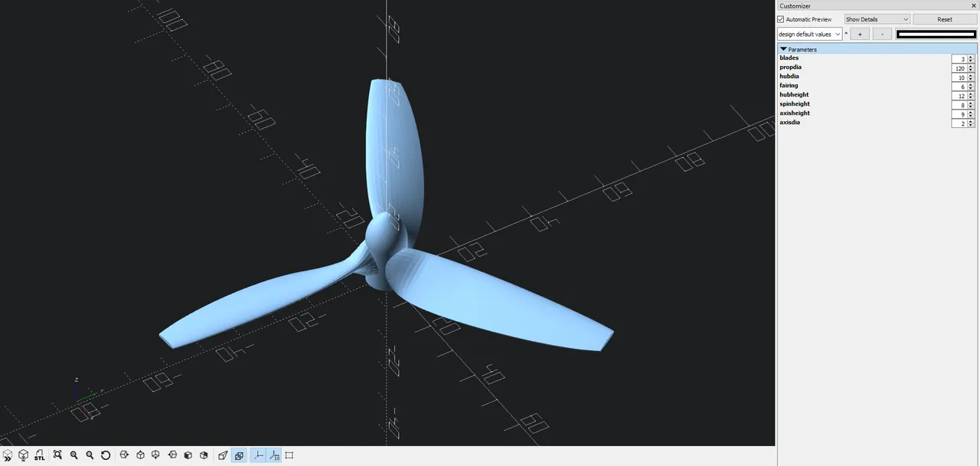Click the propdia value input field

coord(959,68)
